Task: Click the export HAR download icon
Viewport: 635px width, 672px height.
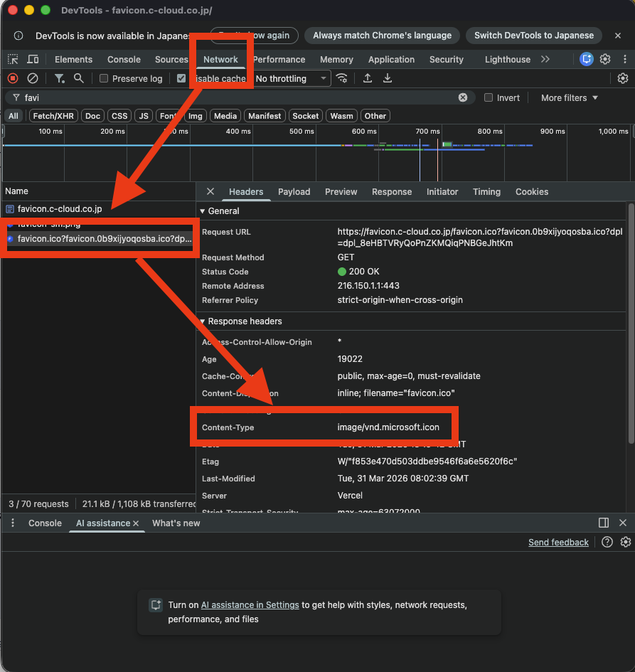Action: click(388, 78)
